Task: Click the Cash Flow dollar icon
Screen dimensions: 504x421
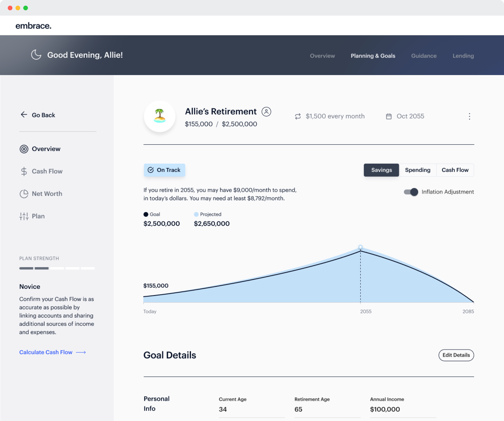Action: pyautogui.click(x=24, y=171)
